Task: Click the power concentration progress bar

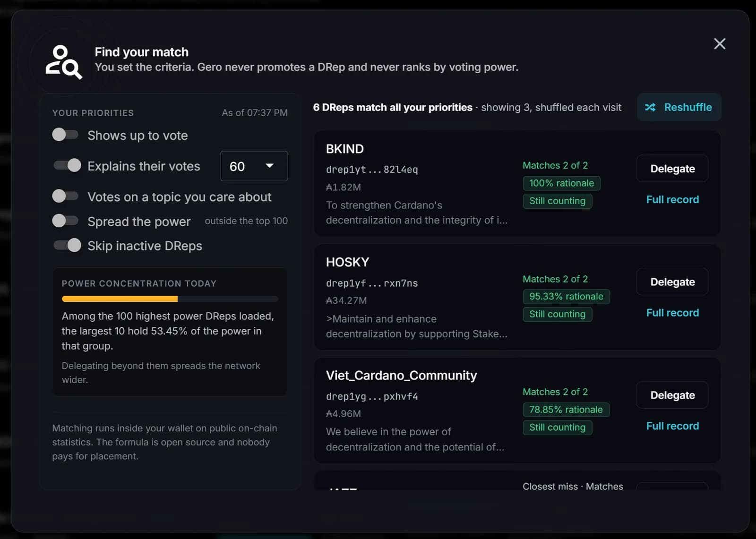Action: (x=170, y=299)
